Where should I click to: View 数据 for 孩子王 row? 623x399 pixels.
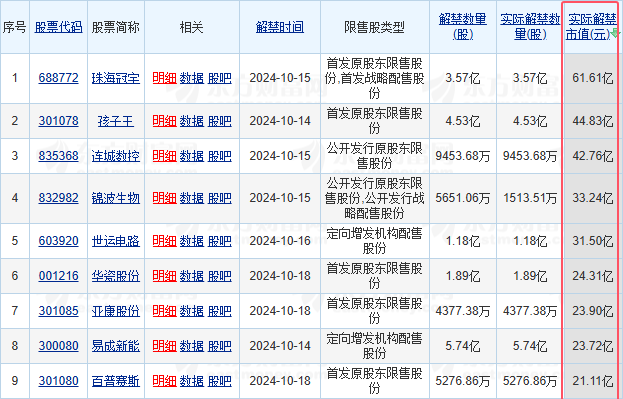point(192,121)
